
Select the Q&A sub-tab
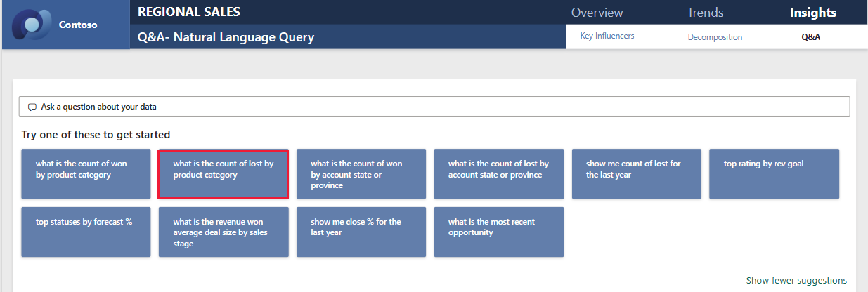click(x=810, y=37)
